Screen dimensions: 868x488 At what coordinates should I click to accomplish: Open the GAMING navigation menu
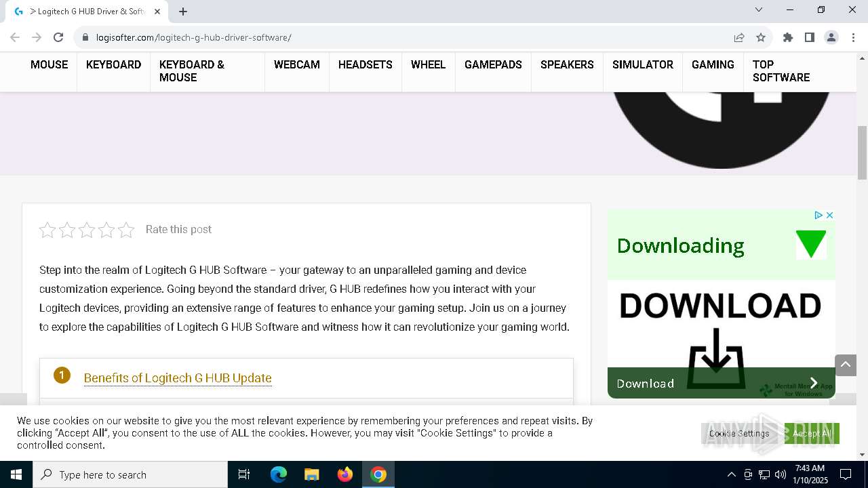(x=713, y=65)
